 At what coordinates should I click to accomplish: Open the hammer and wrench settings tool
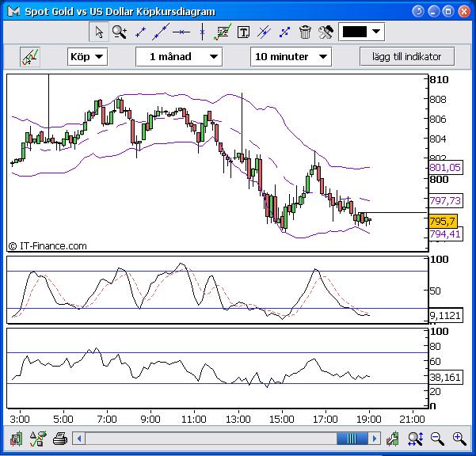pos(326,32)
